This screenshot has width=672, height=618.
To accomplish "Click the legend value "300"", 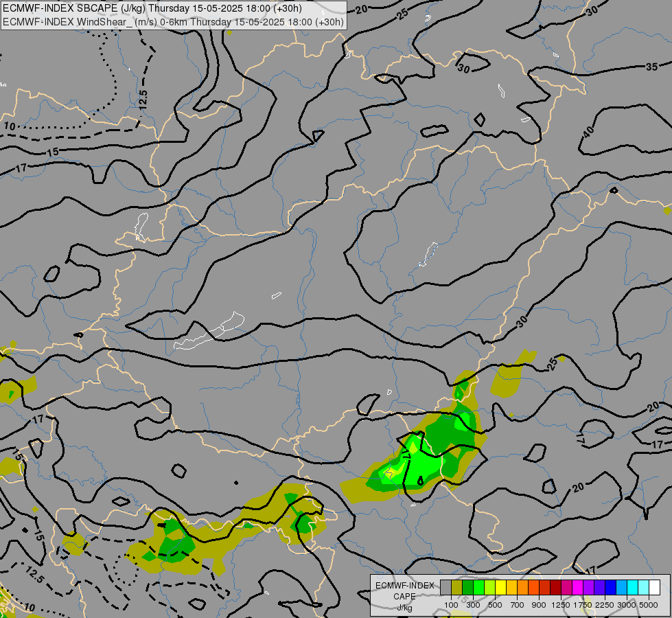I will pyautogui.click(x=473, y=605).
